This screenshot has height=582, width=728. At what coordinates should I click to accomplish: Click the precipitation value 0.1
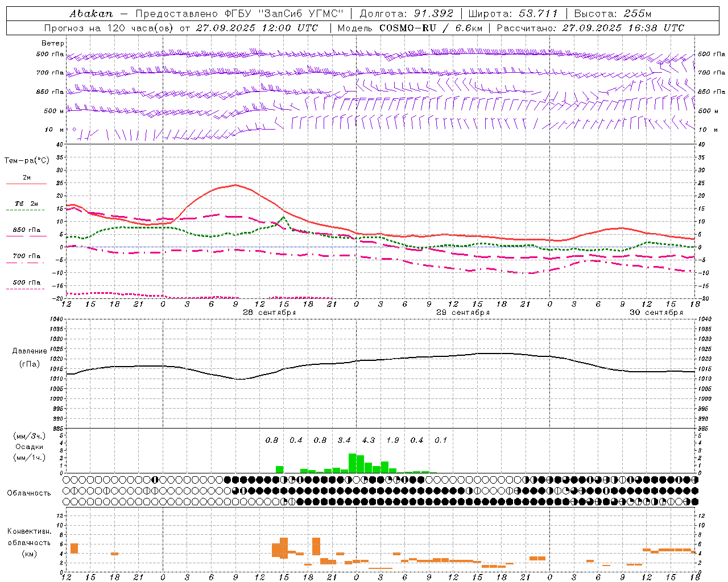point(441,440)
